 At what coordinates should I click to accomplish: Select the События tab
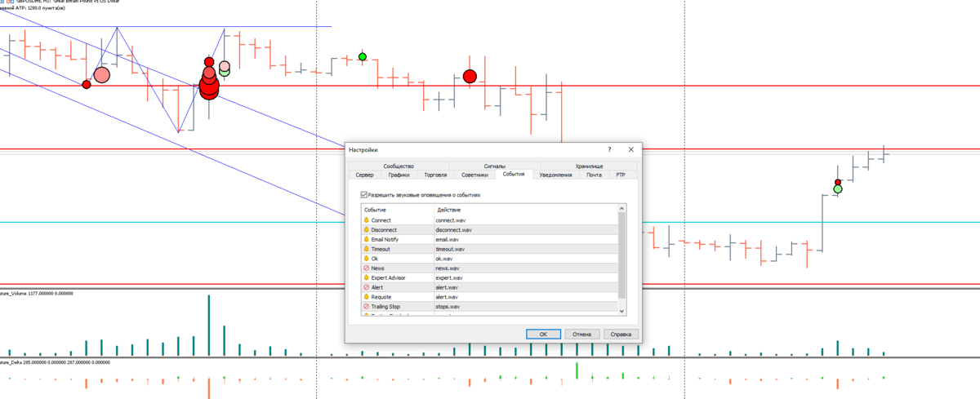tap(514, 175)
